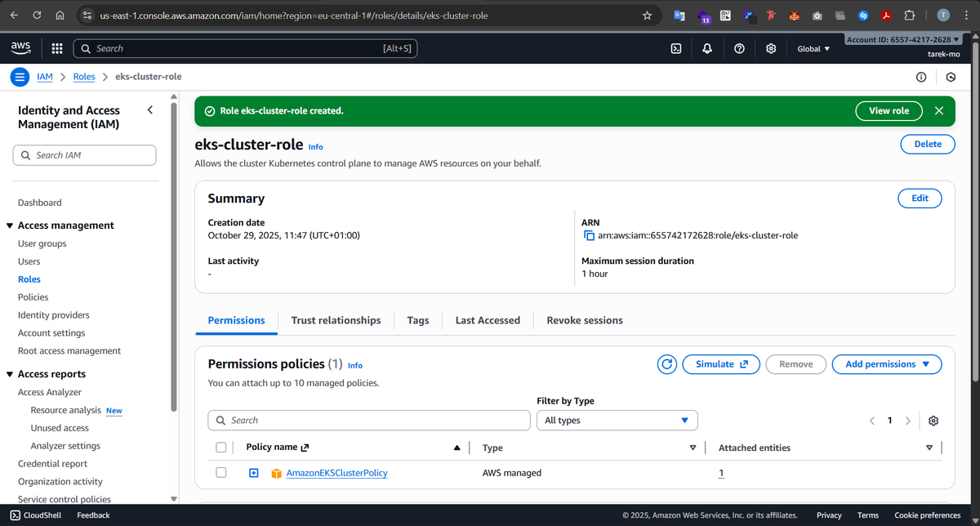Launch CloudShell from the top toolbar
Viewport: 980px width, 526px height.
(x=676, y=49)
